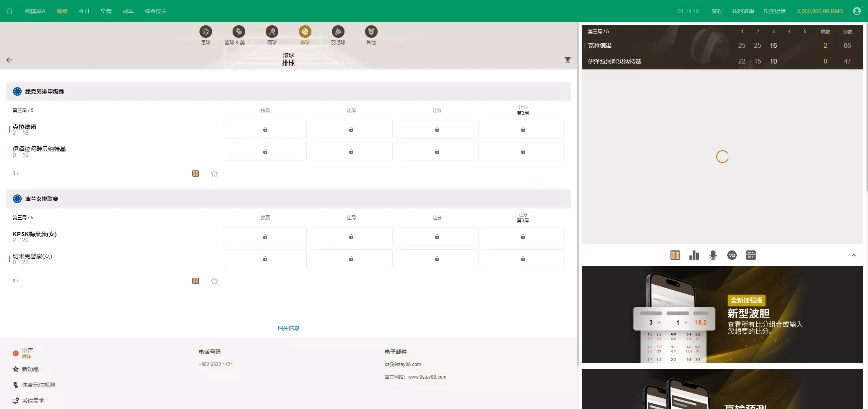The height and width of the screenshot is (409, 868).
Task: Select the badminton (羽毛球) sport icon
Action: click(x=338, y=32)
